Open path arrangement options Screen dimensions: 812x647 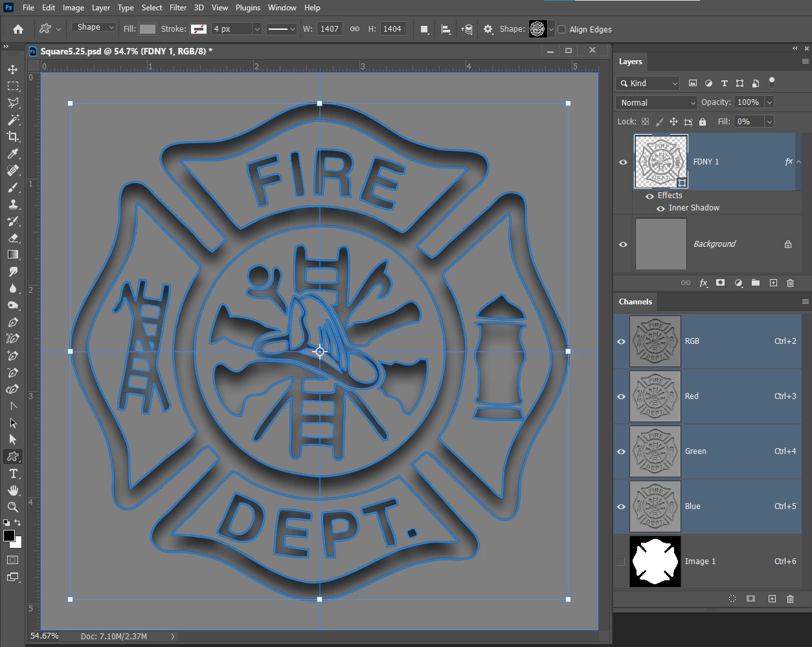[x=467, y=29]
